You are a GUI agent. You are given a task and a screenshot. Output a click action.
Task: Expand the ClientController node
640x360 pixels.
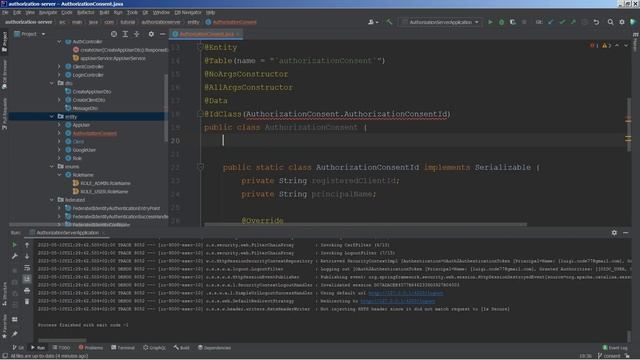(60, 67)
